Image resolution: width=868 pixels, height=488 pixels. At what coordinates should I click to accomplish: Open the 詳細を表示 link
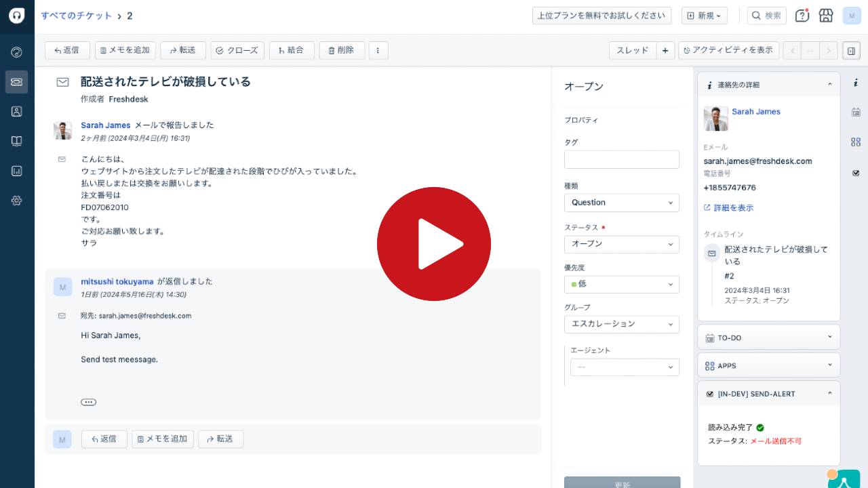[x=733, y=208]
